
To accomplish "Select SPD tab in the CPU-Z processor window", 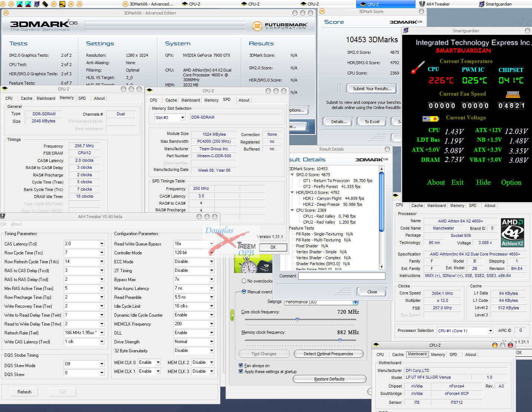I will point(473,205).
